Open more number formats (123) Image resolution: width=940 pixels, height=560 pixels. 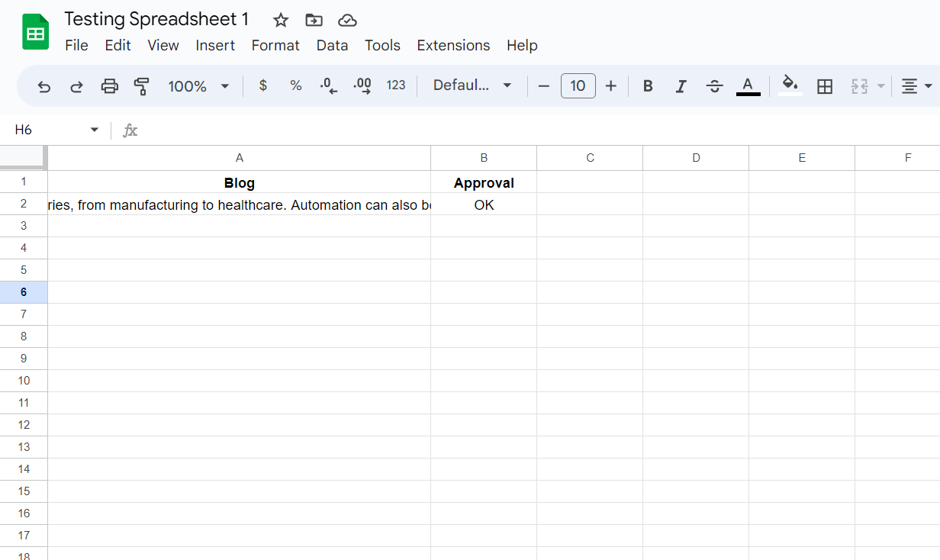pyautogui.click(x=396, y=85)
